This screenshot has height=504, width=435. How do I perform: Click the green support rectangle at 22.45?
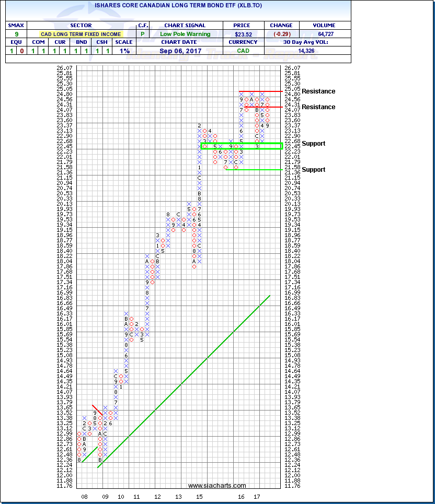coord(242,146)
